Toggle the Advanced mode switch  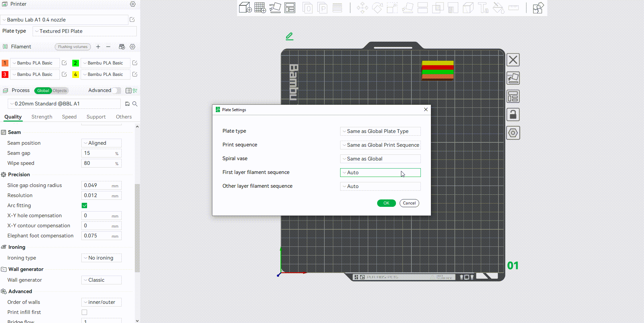pos(117,90)
